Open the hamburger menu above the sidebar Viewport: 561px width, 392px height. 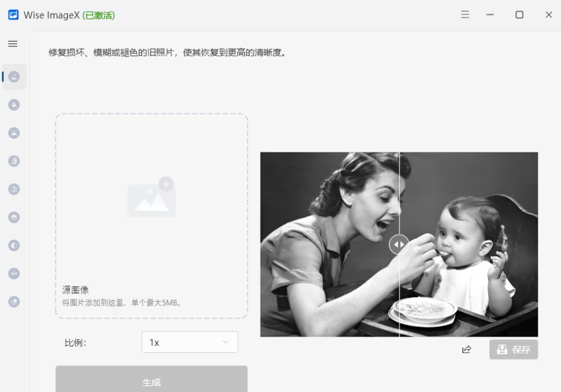(13, 44)
